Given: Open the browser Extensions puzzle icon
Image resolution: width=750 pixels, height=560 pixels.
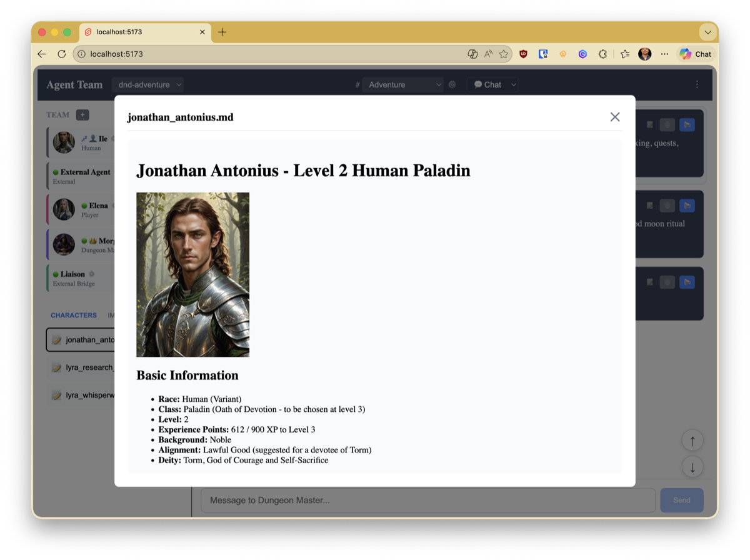Looking at the screenshot, I should [x=602, y=54].
